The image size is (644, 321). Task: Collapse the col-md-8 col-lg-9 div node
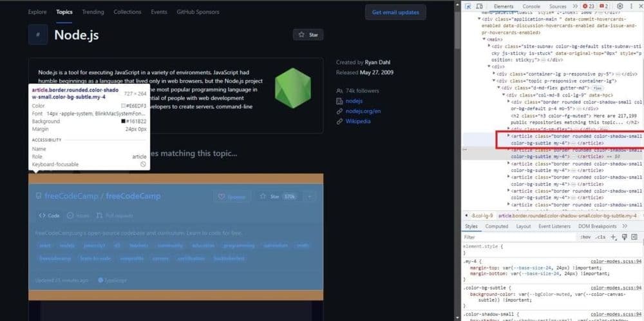click(504, 95)
